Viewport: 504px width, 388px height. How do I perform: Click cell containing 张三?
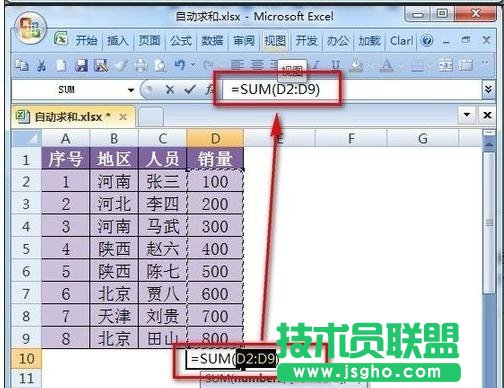coord(163,182)
